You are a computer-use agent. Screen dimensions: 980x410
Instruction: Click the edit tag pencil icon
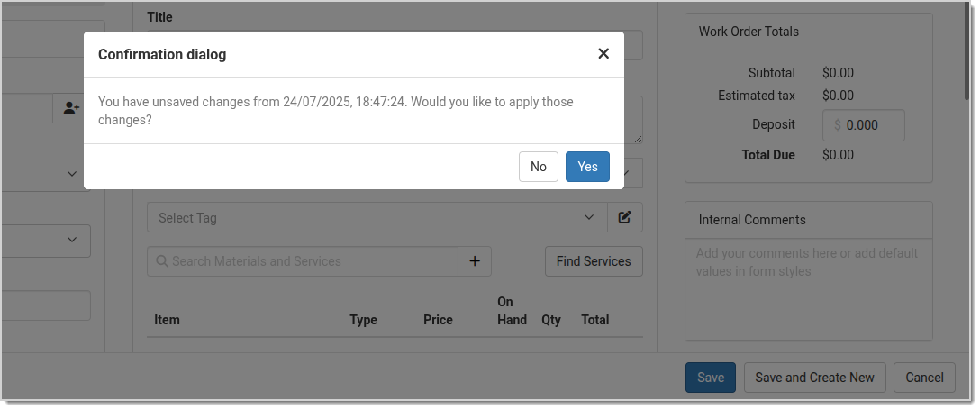[x=625, y=217]
